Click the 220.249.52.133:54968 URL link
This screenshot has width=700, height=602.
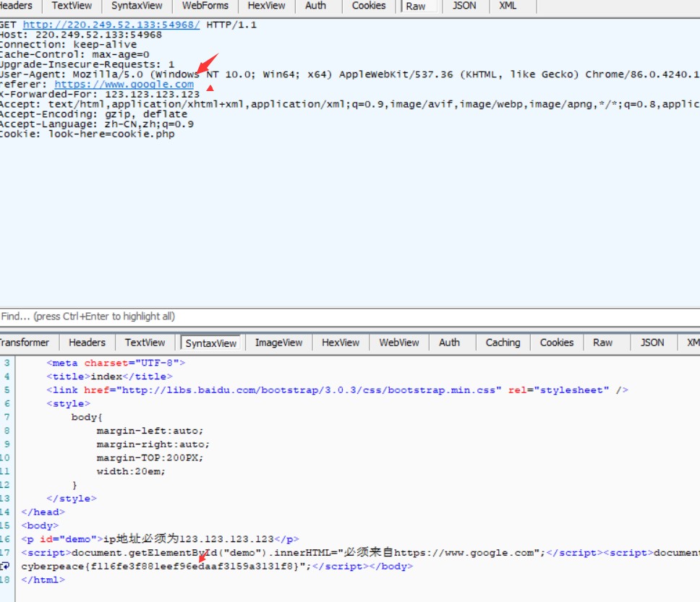point(111,25)
